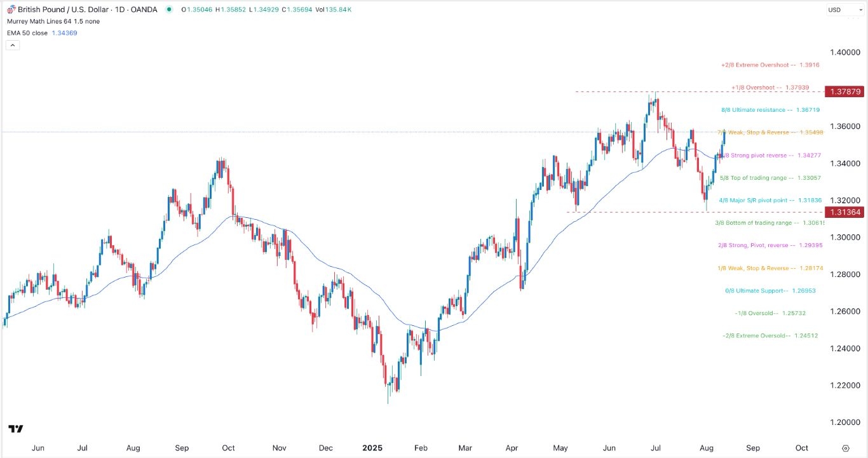Collapse the indicator legend with the arrow
868x458 pixels.
[13, 45]
